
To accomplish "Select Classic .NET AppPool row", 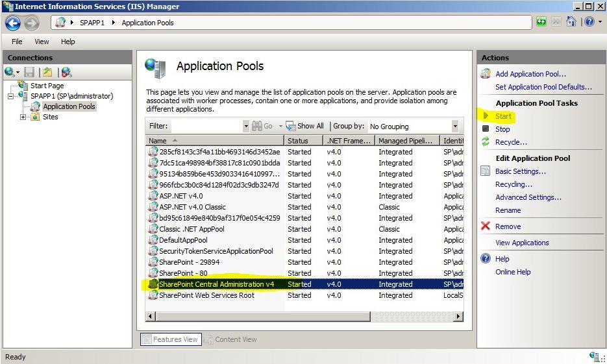I will click(x=304, y=229).
